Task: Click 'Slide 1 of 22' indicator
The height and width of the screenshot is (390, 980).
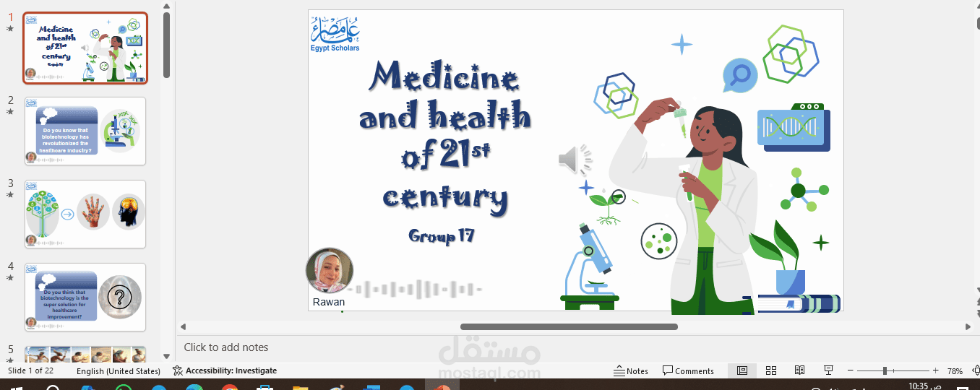Action: pos(30,370)
